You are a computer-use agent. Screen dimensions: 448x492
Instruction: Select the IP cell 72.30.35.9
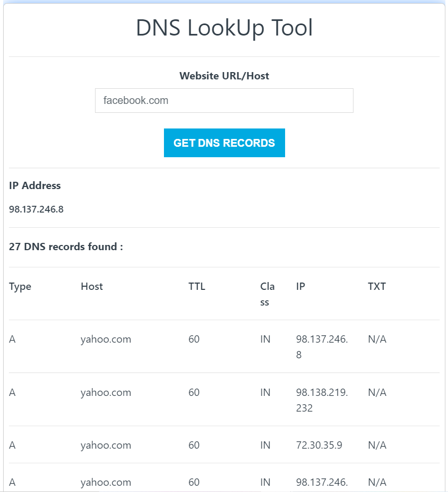pos(319,445)
